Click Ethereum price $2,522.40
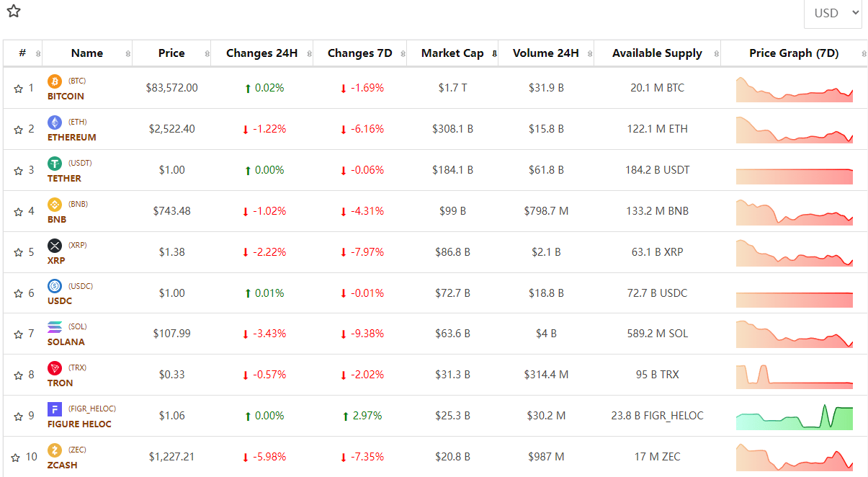Viewport: 868px width, 477px height. (x=171, y=129)
